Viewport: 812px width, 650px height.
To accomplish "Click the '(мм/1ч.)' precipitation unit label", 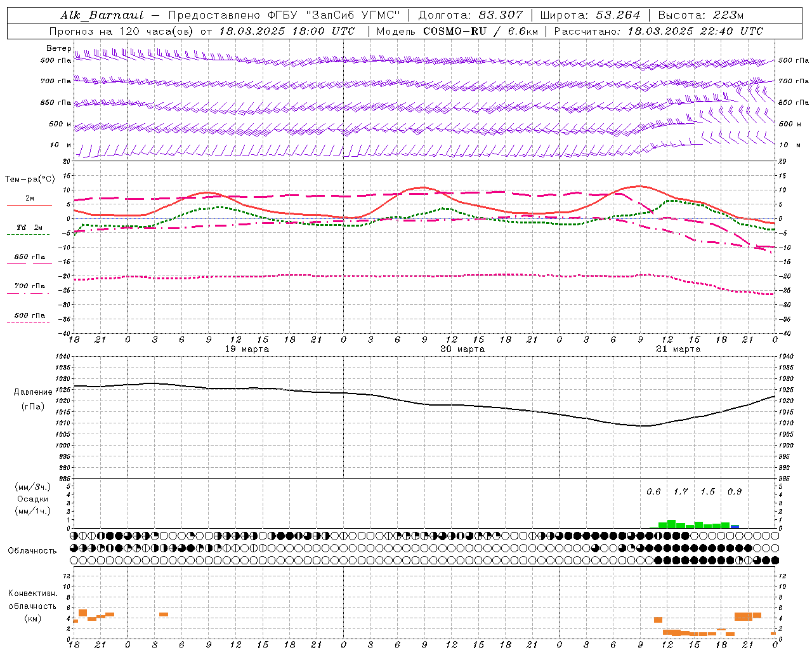I will (x=33, y=511).
